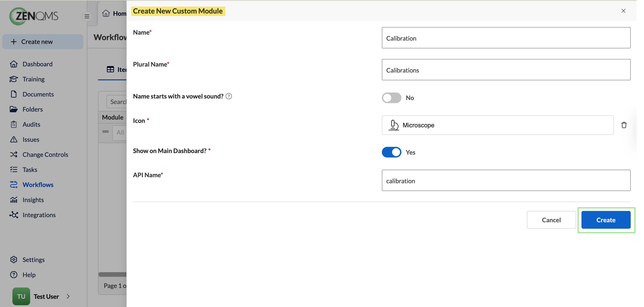Click the plus icon on Create new

[14, 41]
